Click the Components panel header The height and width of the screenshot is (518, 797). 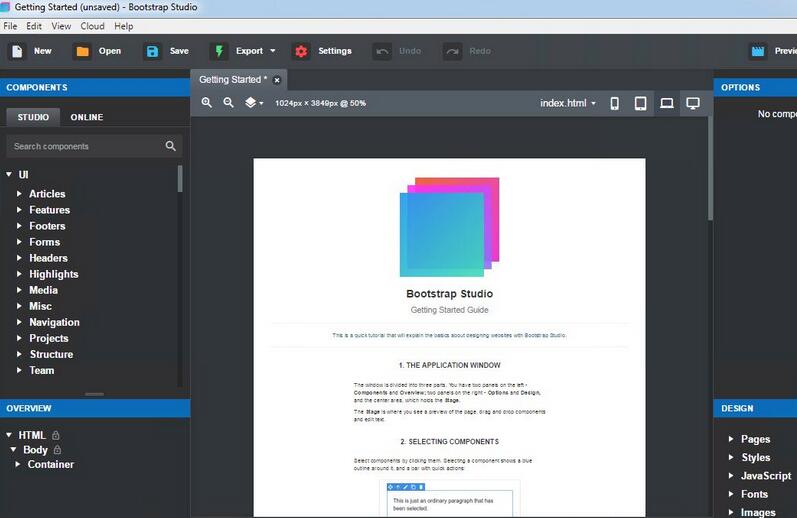pyautogui.click(x=95, y=87)
